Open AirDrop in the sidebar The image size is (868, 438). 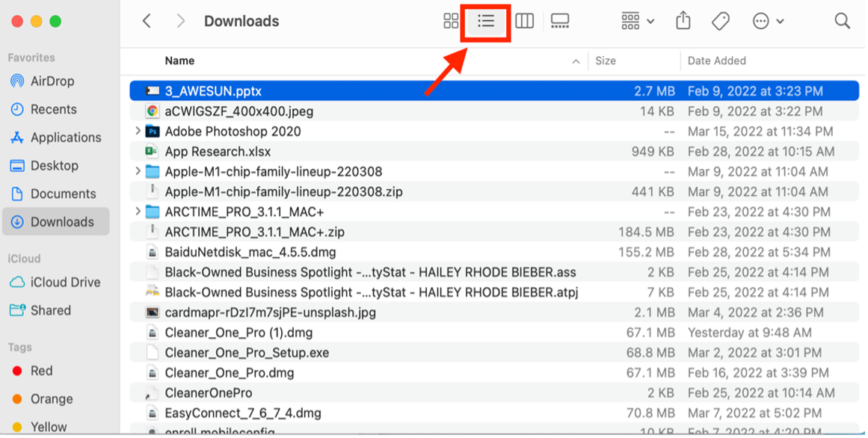(52, 81)
